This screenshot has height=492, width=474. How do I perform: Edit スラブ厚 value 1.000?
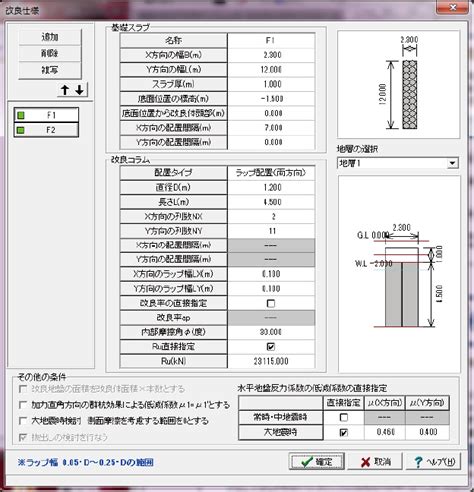[271, 84]
